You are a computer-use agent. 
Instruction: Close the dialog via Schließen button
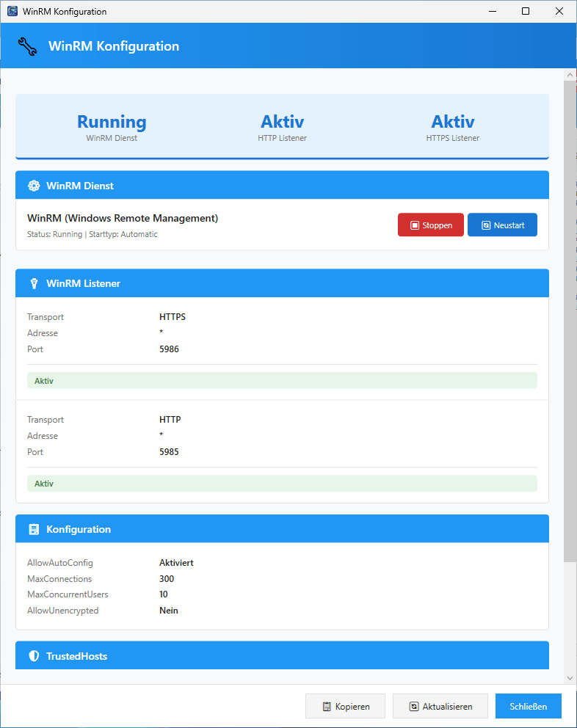529,706
